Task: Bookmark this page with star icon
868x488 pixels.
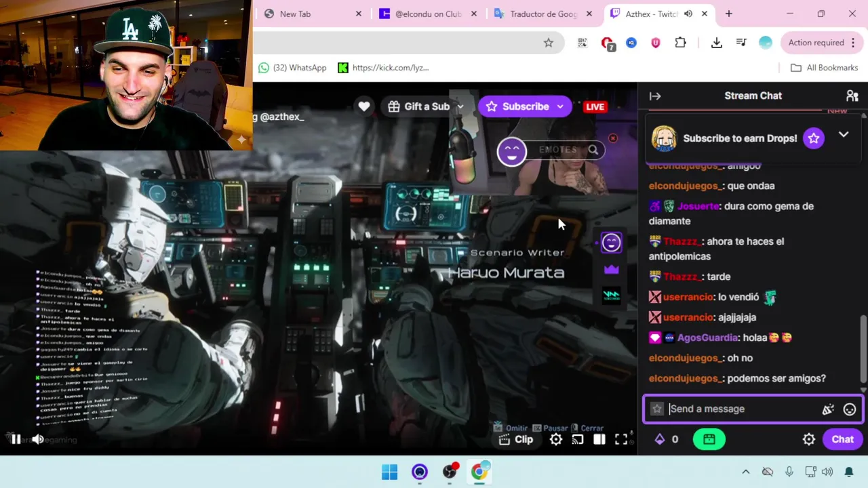Action: click(549, 43)
